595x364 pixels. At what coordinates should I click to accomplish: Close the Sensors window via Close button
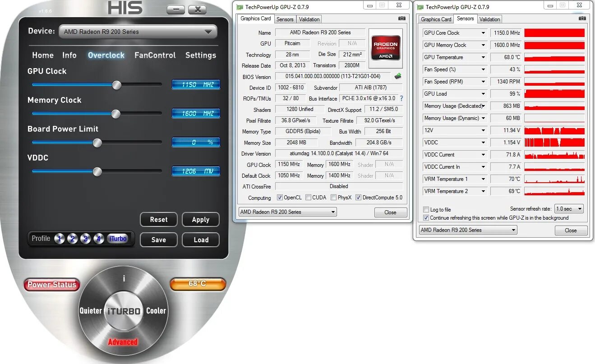[571, 230]
